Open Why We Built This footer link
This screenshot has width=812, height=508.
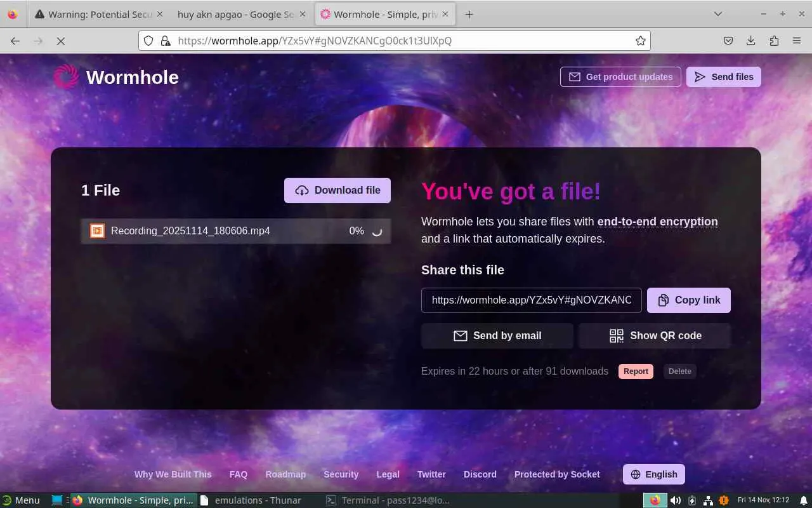click(173, 474)
